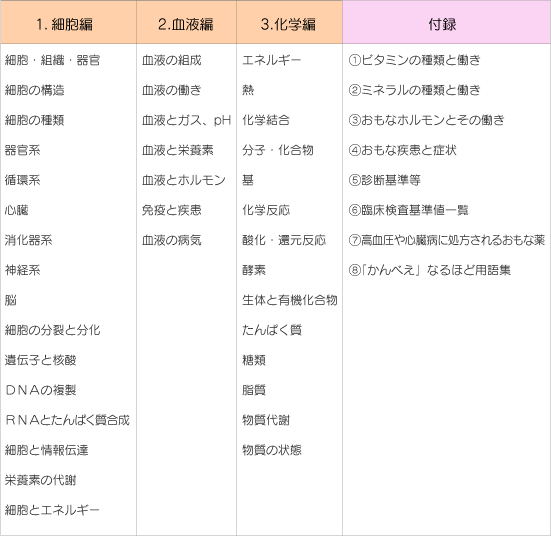The width and height of the screenshot is (551, 536).
Task: Select 栄養素の代謝 entry
Action: [x=40, y=480]
